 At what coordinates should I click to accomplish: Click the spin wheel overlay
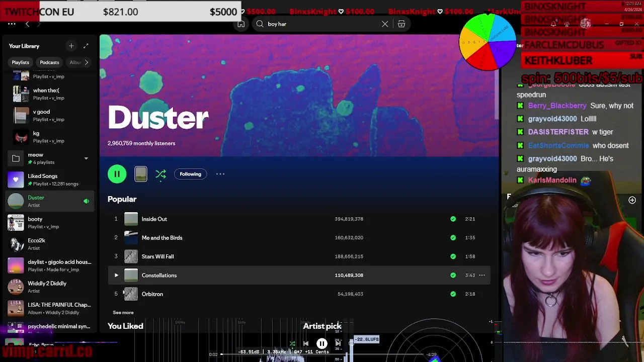click(487, 42)
